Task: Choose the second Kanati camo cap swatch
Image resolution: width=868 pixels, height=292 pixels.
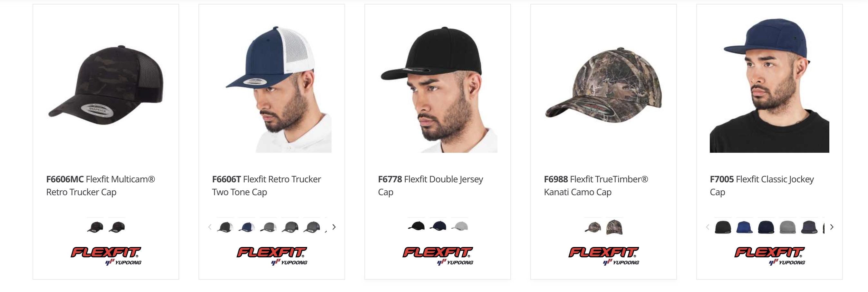Action: point(614,227)
